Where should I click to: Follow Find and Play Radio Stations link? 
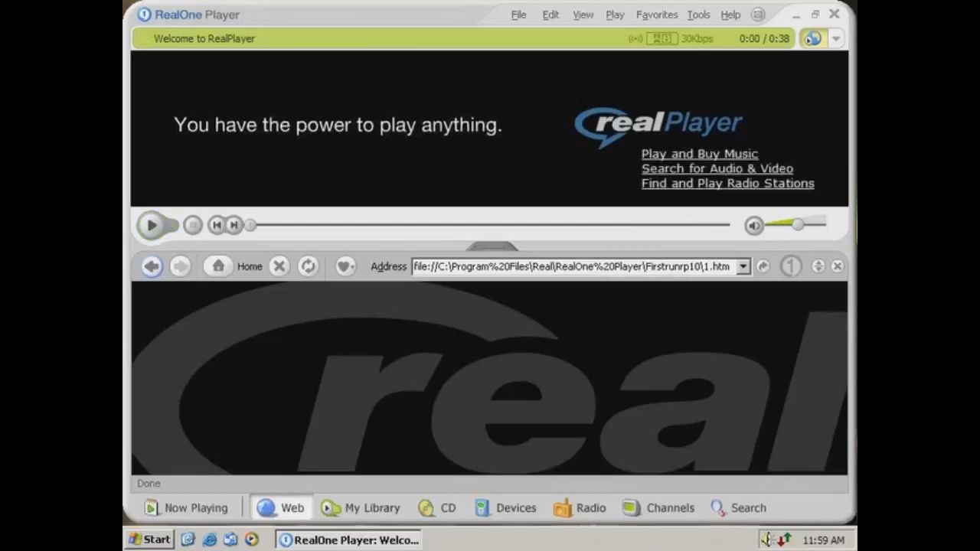(727, 183)
